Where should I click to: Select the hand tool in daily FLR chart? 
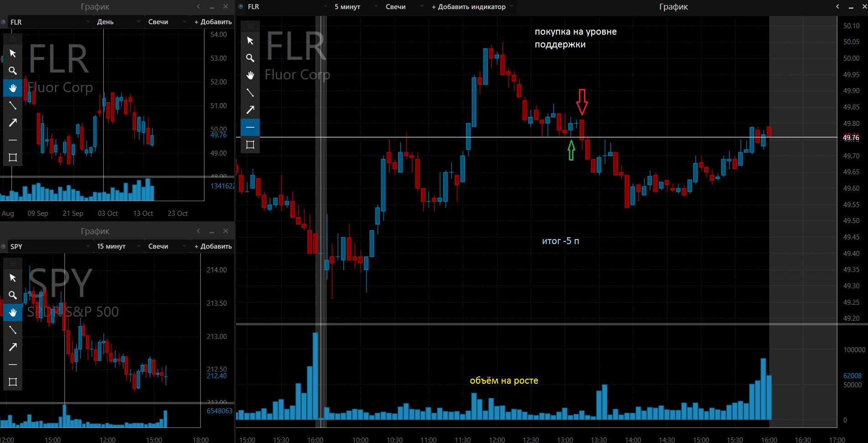point(13,88)
